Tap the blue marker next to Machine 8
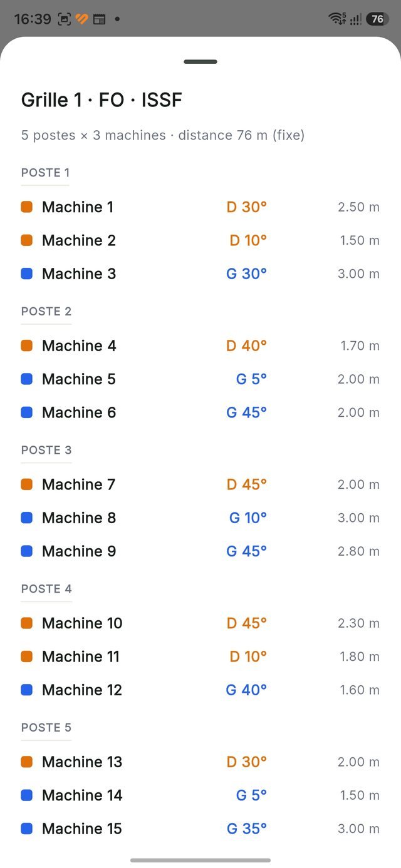The width and height of the screenshot is (401, 868). coord(26,518)
